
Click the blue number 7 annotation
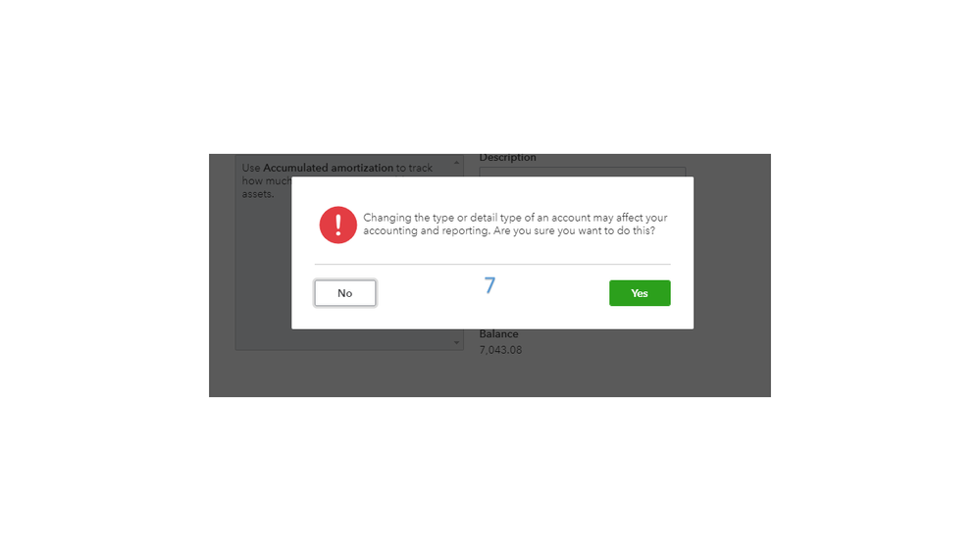pos(490,285)
